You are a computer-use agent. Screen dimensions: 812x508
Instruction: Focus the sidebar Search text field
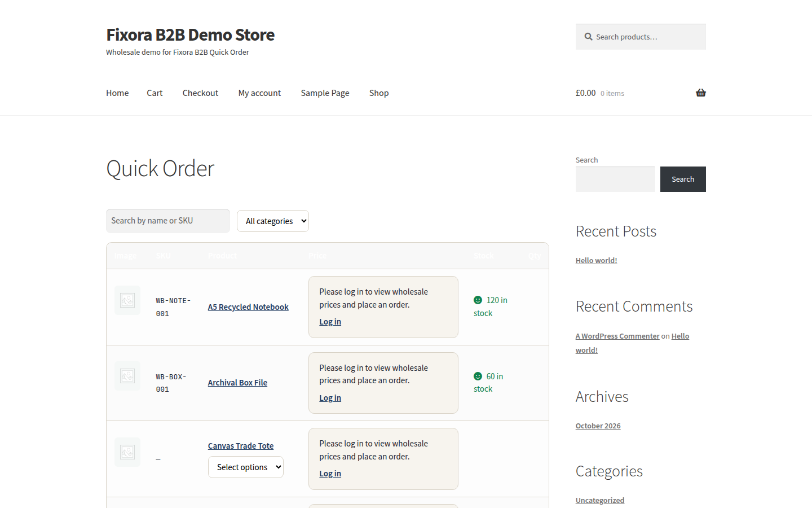tap(615, 179)
